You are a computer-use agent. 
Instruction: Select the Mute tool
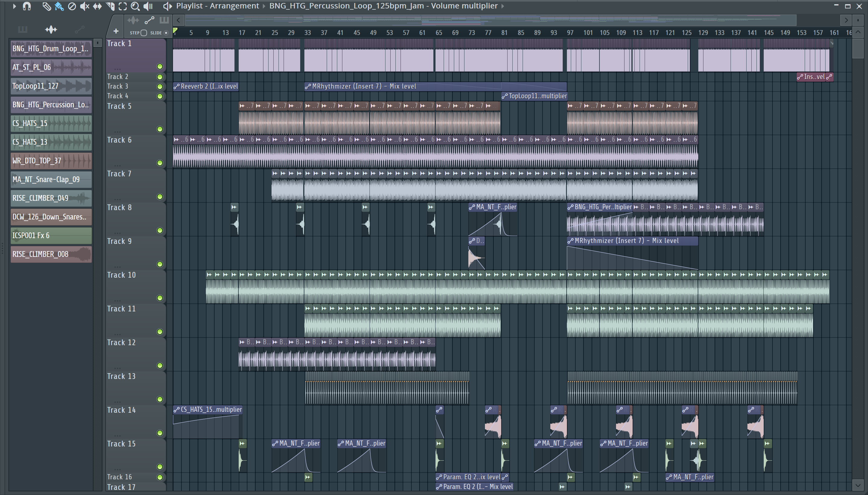click(x=84, y=6)
